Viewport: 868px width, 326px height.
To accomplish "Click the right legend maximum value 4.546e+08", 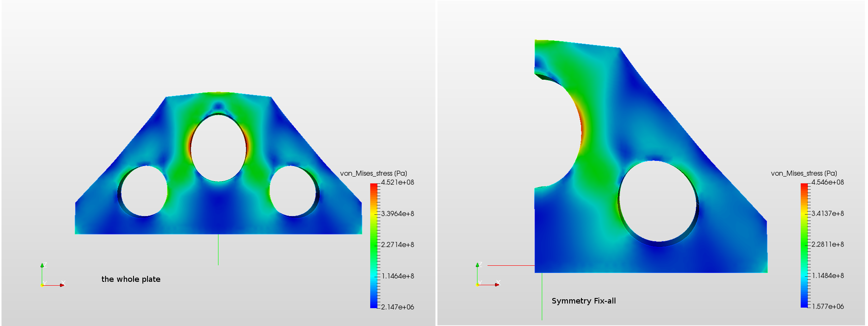I will (x=828, y=183).
